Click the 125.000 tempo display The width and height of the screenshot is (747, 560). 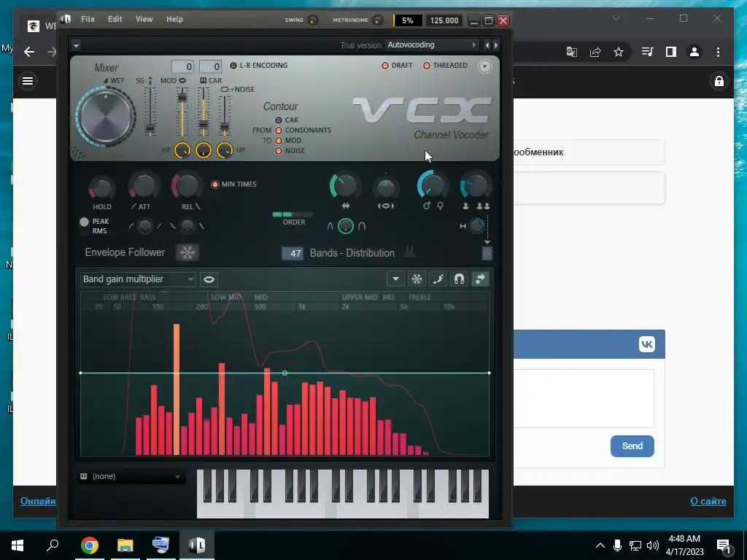pyautogui.click(x=444, y=20)
